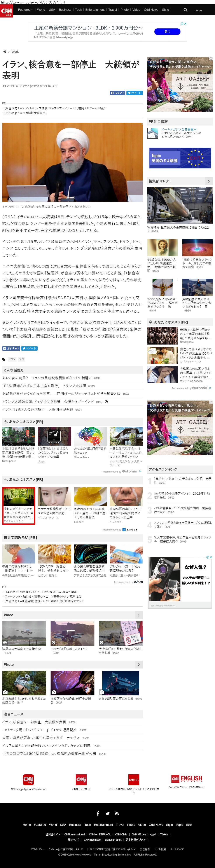
Task: Open ダイナースクラブ sponsored card
Action: click(19, 506)
